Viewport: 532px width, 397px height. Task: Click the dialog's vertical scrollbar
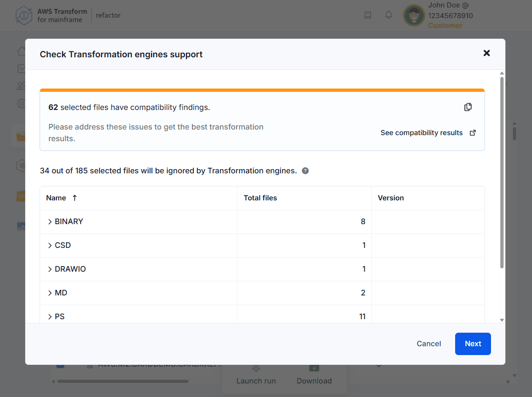tap(502, 172)
